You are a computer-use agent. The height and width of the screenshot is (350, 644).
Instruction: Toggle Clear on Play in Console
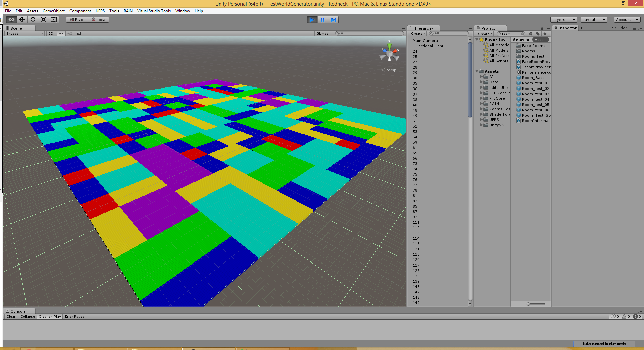[x=50, y=317]
